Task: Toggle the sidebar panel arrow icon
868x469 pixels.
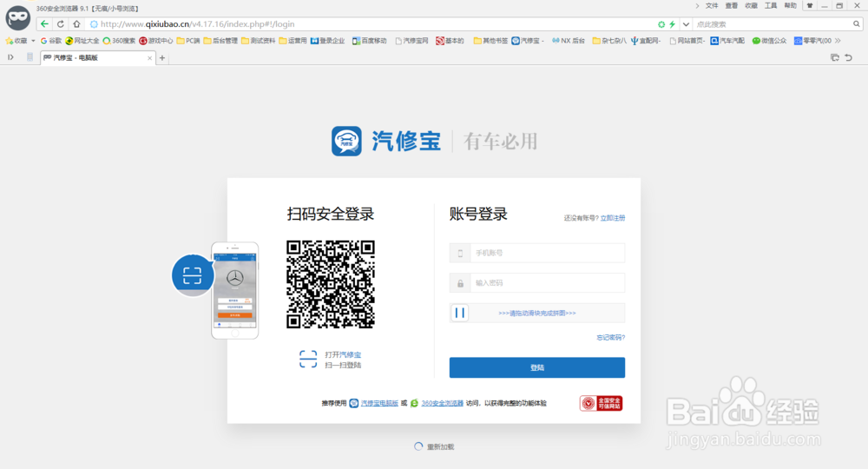Action: click(10, 57)
